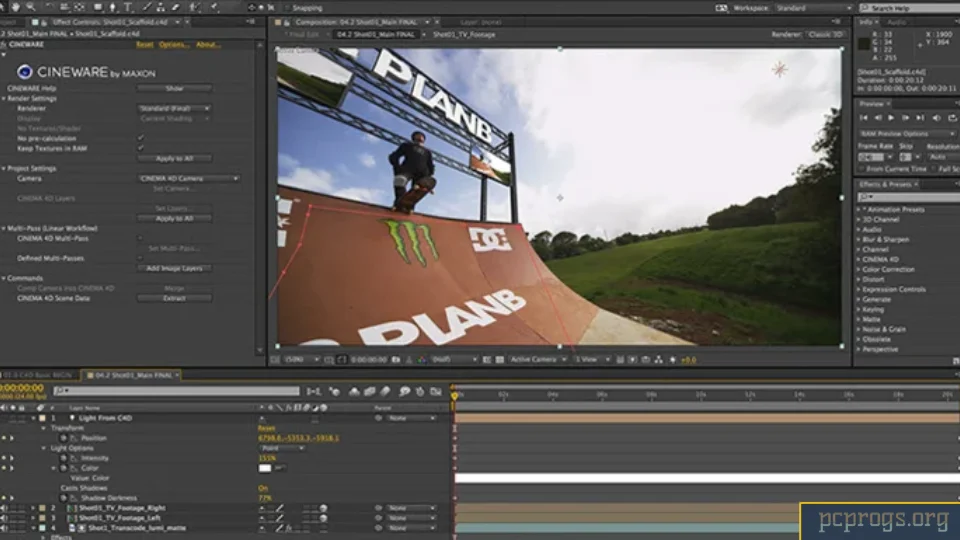The image size is (960, 540).
Task: Take snapshot with camera icon in viewer
Action: pos(396,360)
